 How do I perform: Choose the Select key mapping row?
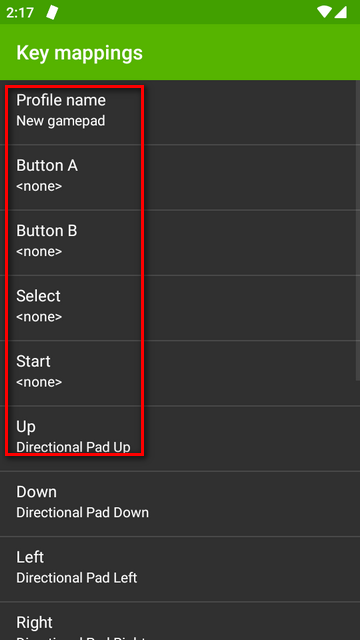[180, 308]
